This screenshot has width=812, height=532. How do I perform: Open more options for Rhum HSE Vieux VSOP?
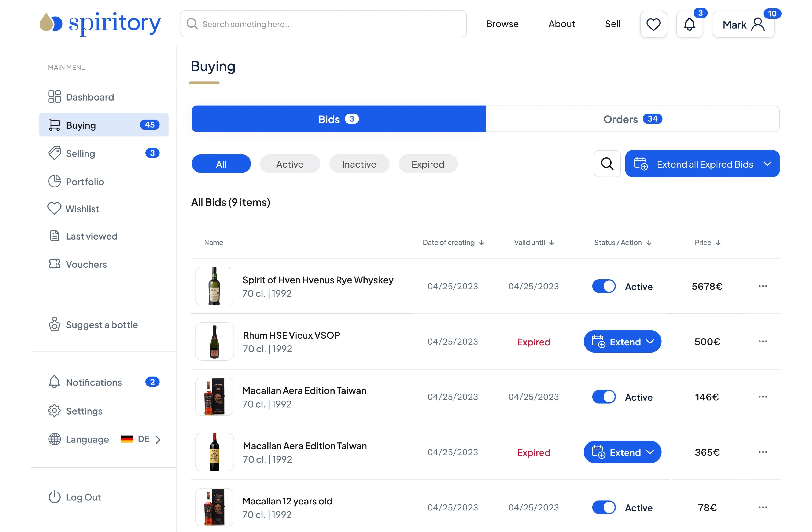point(763,342)
